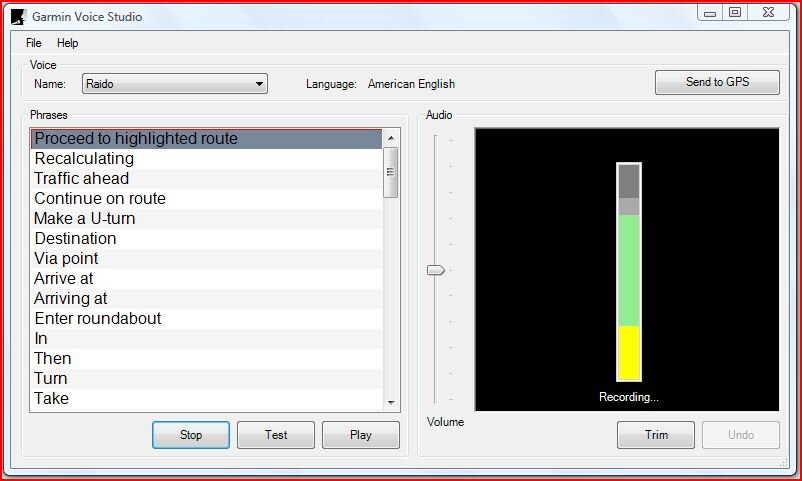Viewport: 802px width, 481px height.
Task: Select the 'In' phrase
Action: (x=206, y=338)
